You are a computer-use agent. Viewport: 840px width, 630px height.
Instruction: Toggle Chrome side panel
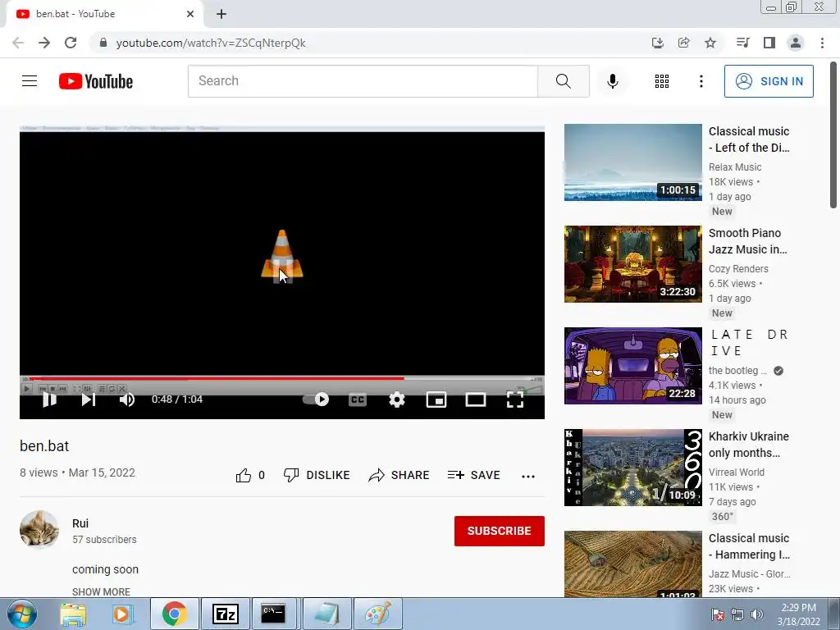pos(769,43)
